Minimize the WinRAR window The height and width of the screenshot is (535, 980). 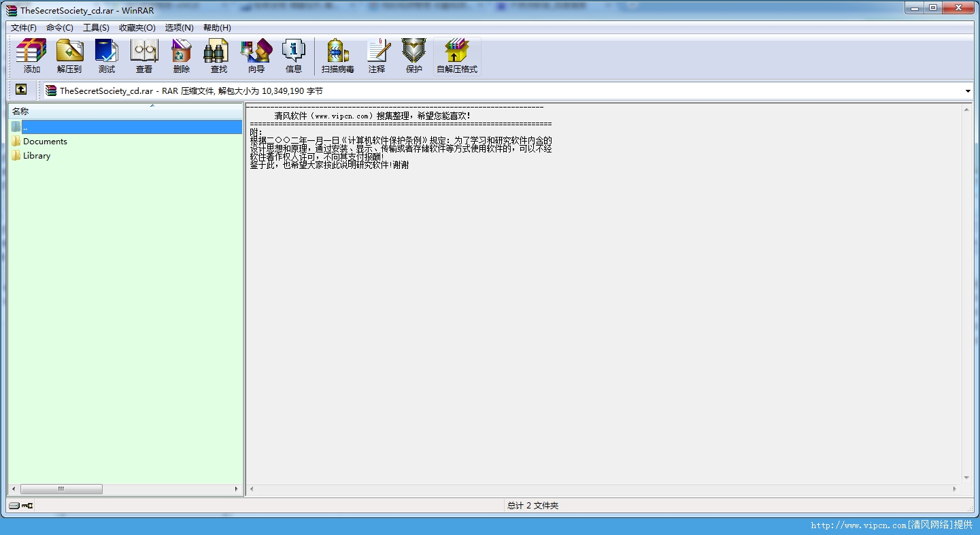point(914,7)
